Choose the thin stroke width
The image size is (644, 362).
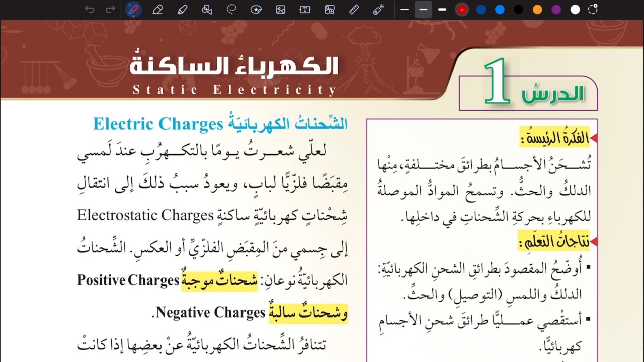[405, 10]
